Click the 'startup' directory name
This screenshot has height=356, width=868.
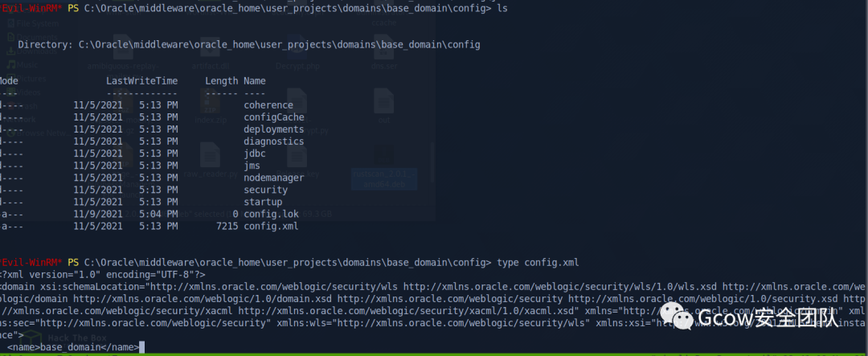[x=263, y=202]
